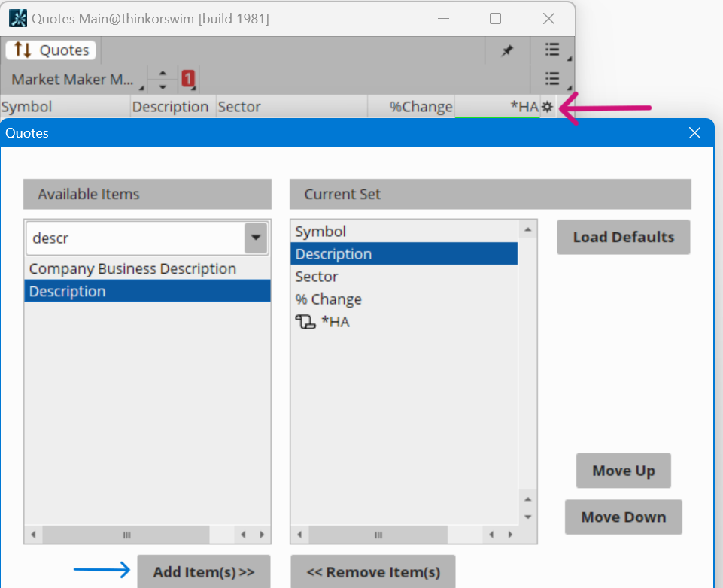Maximize the Quotes Main window
This screenshot has height=588, width=723.
coord(495,19)
